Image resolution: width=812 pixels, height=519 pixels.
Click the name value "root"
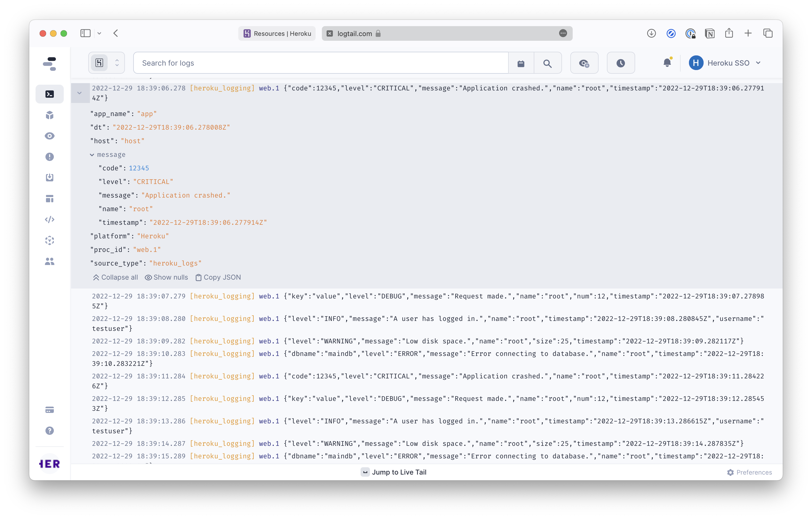(x=141, y=209)
